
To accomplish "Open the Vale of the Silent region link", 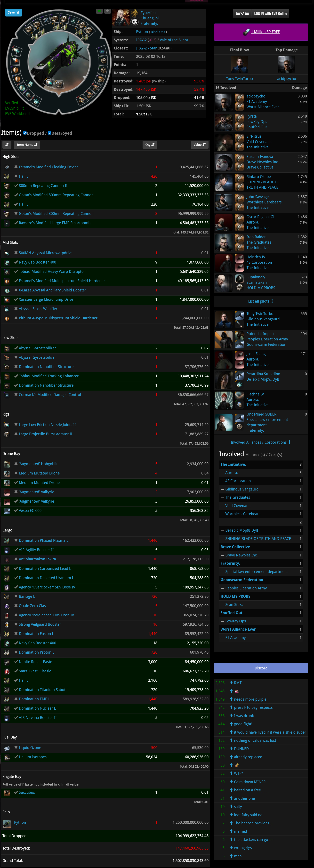I will click(174, 40).
